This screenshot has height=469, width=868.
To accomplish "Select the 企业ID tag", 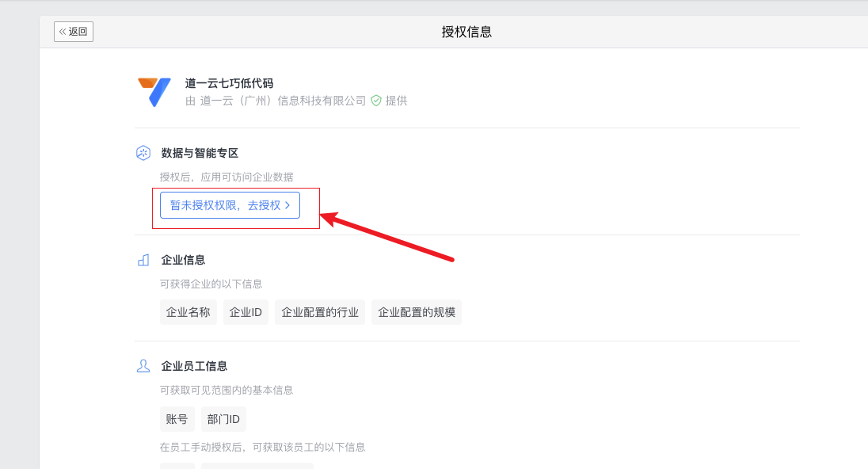I will [246, 312].
